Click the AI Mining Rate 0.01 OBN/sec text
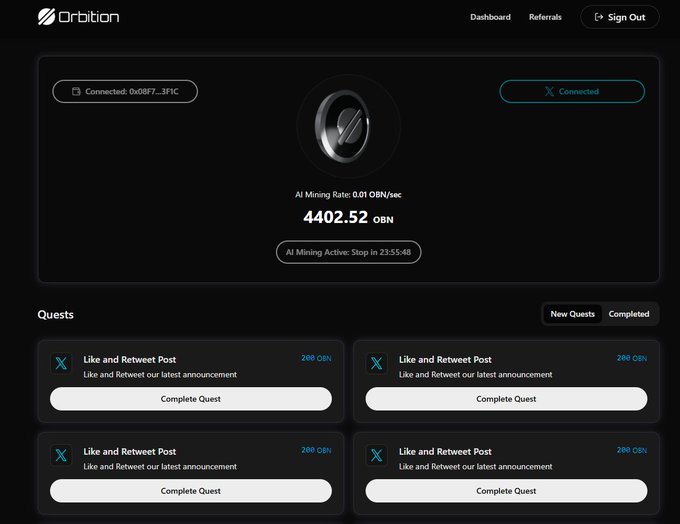This screenshot has height=524, width=680. point(348,195)
